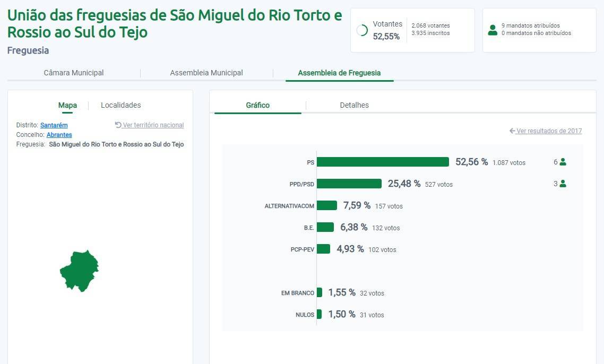Click the PPD/PSD green result bar
Image resolution: width=604 pixels, height=364 pixels.
(349, 184)
